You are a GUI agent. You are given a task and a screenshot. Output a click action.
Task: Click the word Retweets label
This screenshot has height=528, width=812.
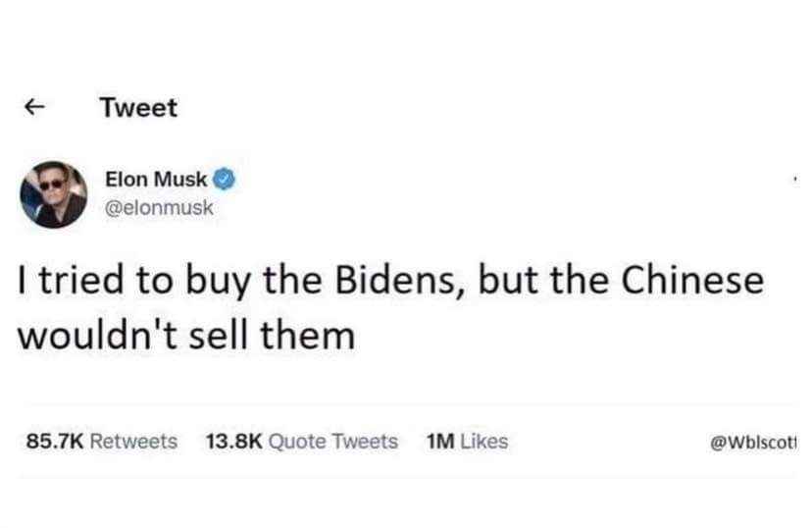[x=133, y=442]
